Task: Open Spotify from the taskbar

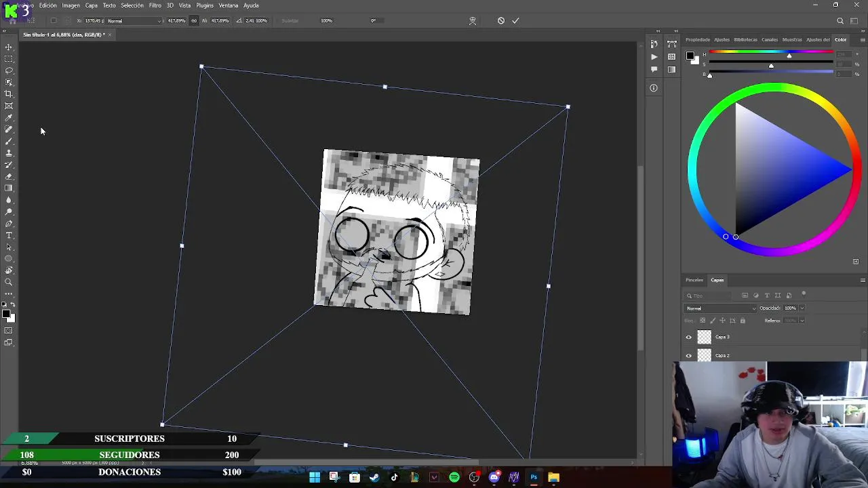Action: click(454, 478)
